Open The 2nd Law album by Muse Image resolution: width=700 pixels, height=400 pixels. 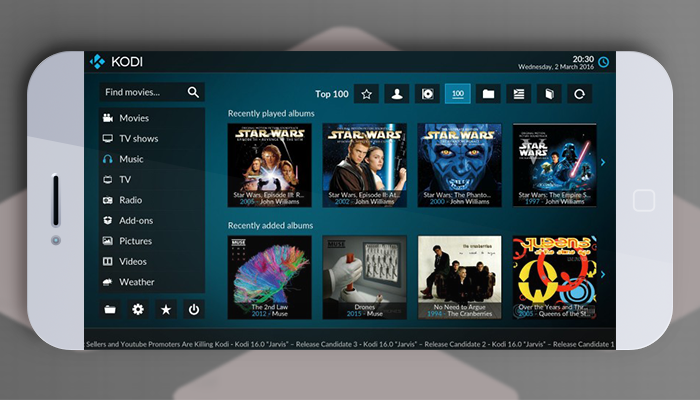(x=270, y=277)
